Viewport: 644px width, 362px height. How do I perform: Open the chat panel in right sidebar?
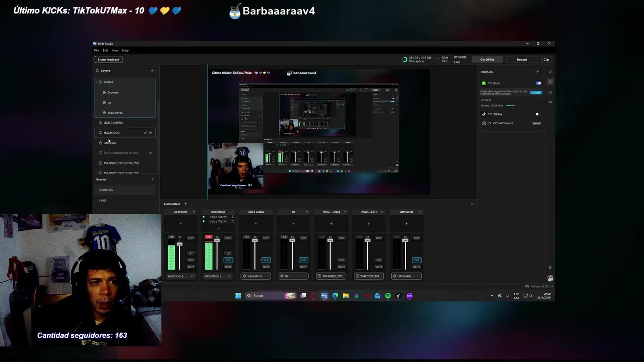point(550,92)
